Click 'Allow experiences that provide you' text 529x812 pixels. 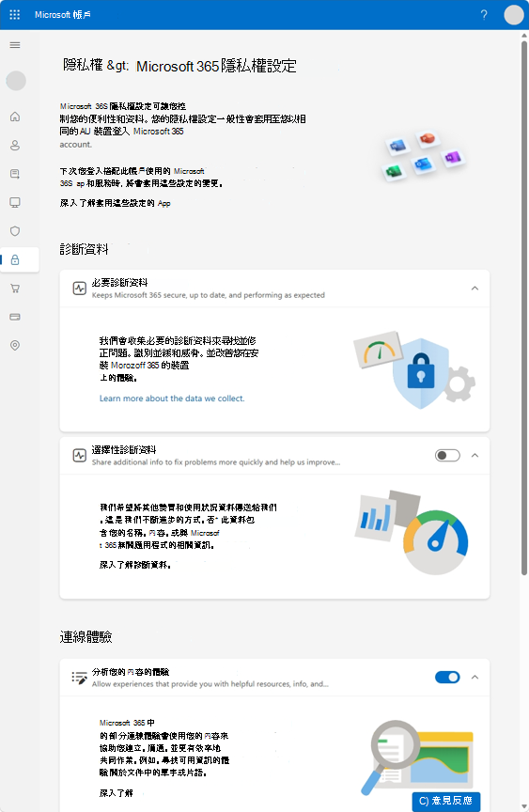coord(210,684)
